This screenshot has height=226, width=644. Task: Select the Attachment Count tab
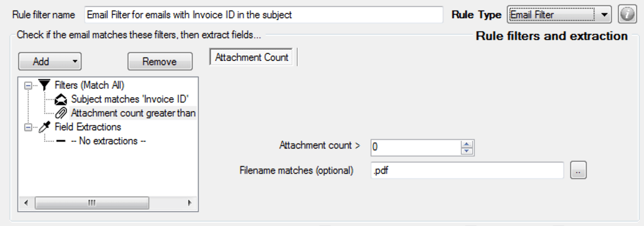(252, 58)
